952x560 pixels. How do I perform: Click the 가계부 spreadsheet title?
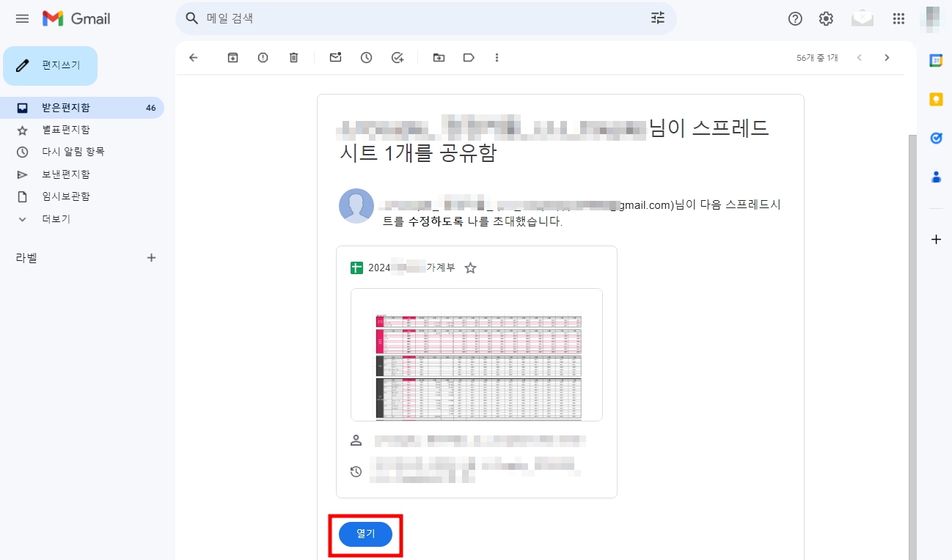(411, 268)
